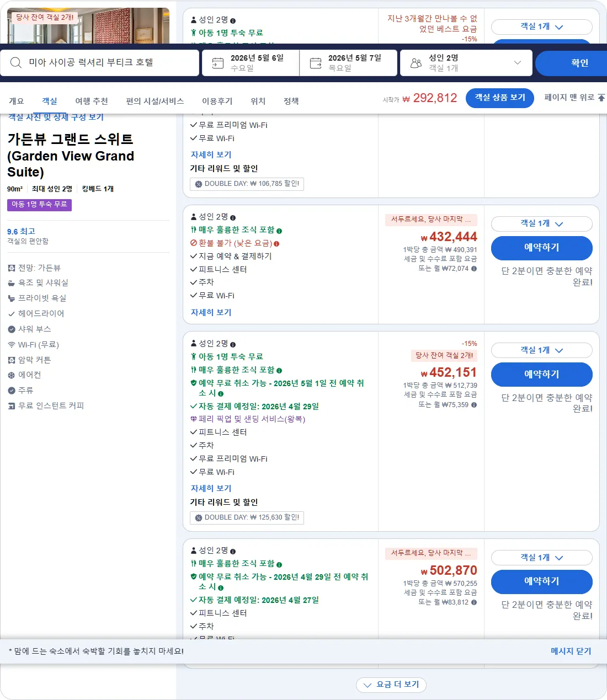Click info icon next to ₩72,074 monthly price

(474, 269)
